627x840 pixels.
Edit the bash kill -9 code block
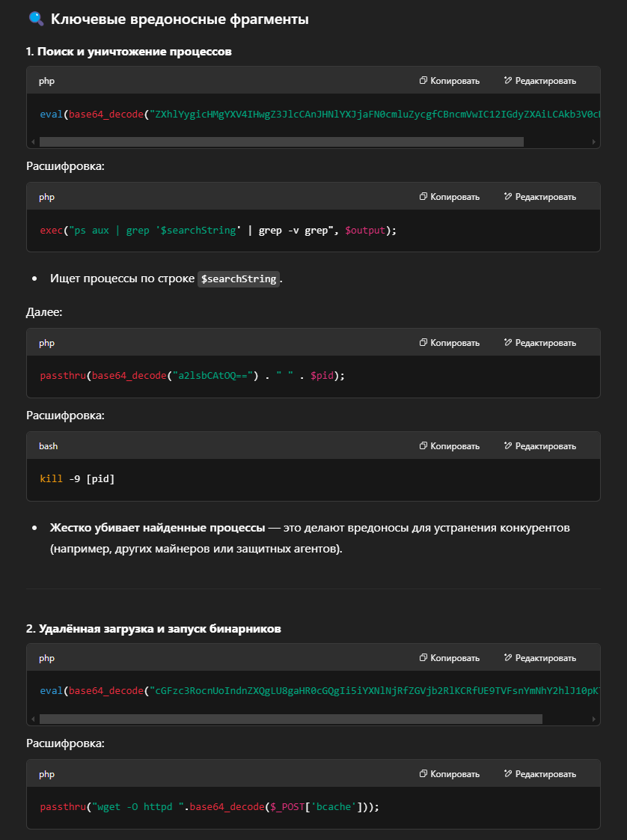click(539, 446)
